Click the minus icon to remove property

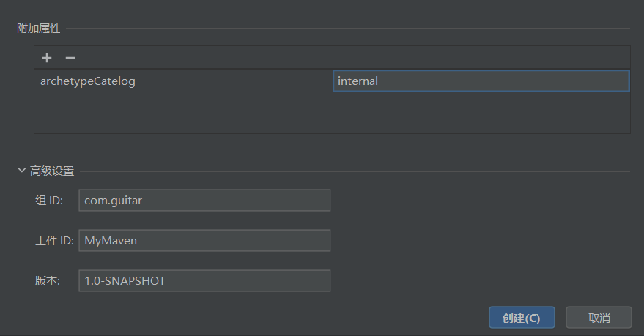click(x=70, y=58)
